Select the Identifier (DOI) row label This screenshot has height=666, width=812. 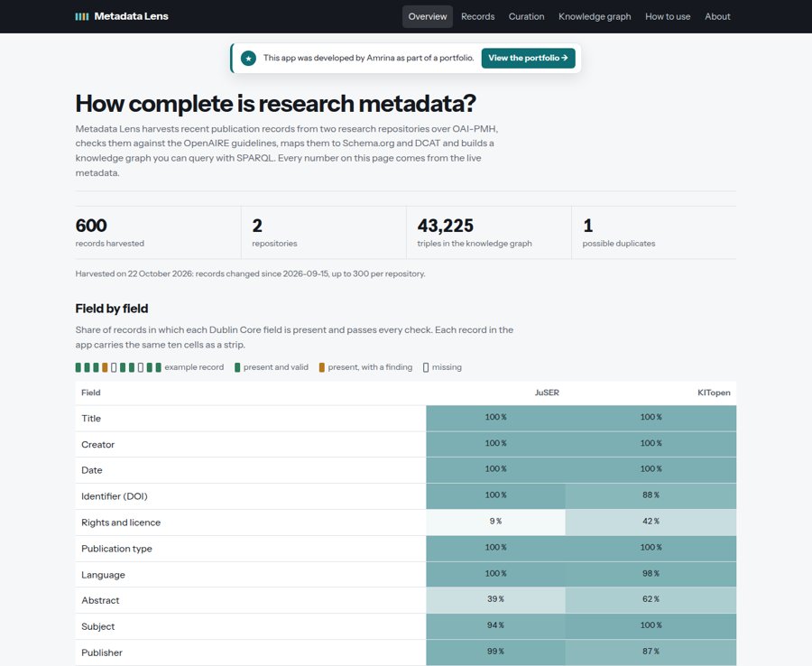(115, 496)
